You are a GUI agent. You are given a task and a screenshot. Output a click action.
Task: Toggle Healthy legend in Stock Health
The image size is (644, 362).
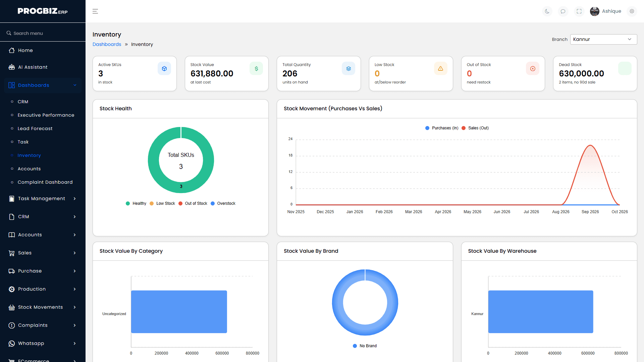point(136,203)
